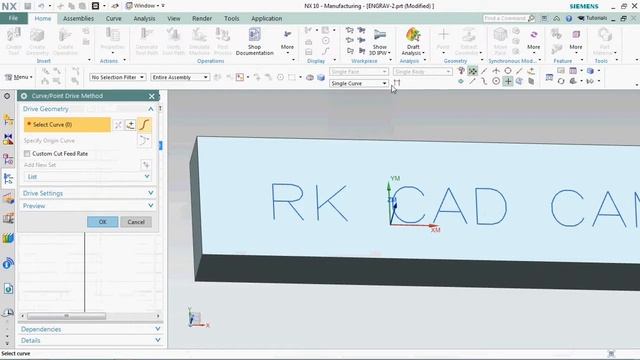
Task: Click OK in the Curve/Point Drive Method dialog
Action: click(x=102, y=222)
